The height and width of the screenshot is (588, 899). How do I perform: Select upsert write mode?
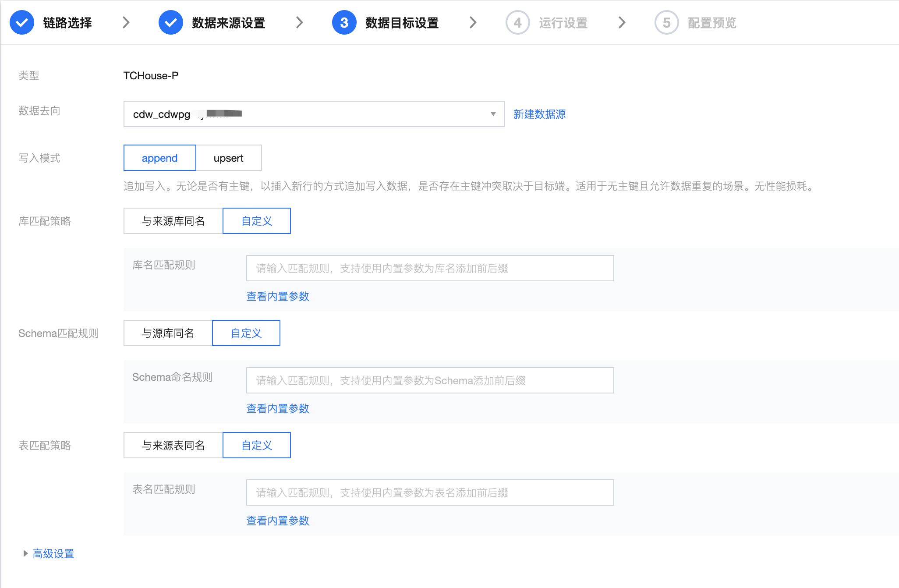point(228,158)
